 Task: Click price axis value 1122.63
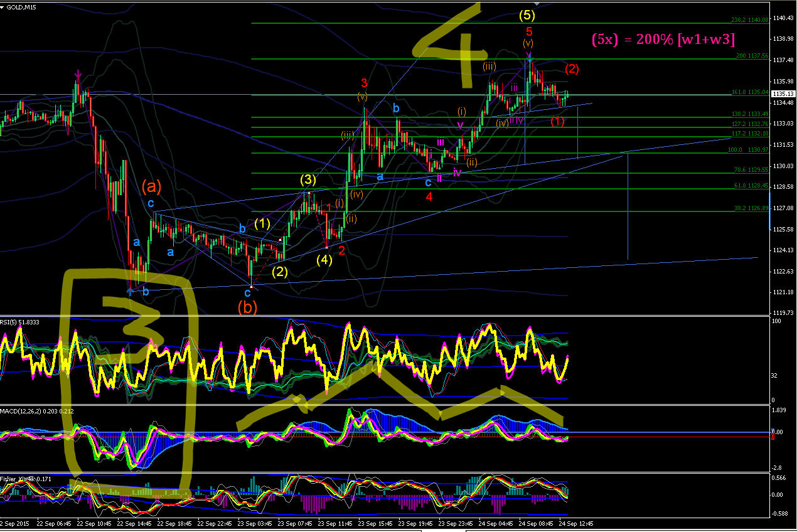[783, 271]
